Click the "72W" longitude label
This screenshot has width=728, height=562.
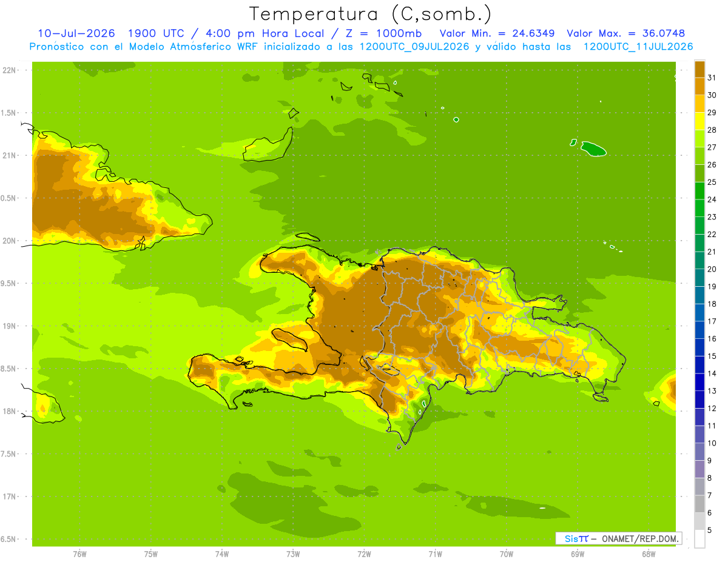(x=364, y=554)
